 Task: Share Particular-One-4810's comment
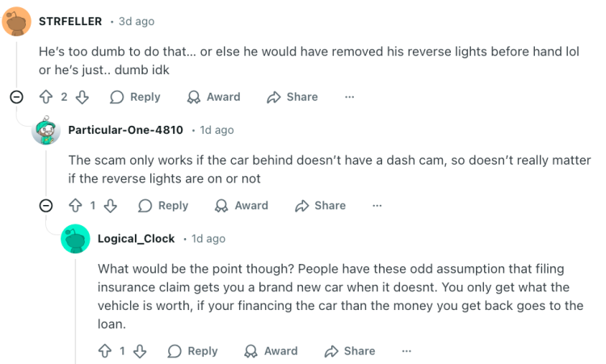[320, 206]
